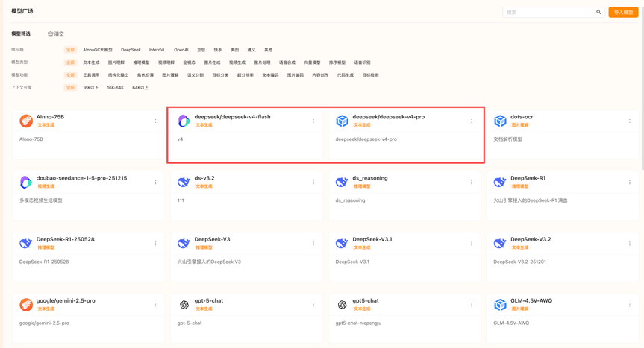Click the ds-v3.2 whale logo icon
This screenshot has width=644, height=348.
pyautogui.click(x=184, y=182)
